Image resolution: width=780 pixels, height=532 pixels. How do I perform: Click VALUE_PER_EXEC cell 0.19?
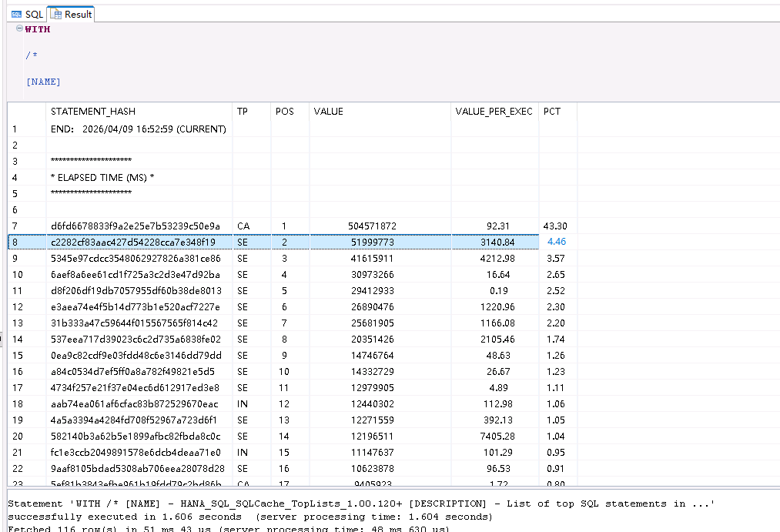coord(498,291)
